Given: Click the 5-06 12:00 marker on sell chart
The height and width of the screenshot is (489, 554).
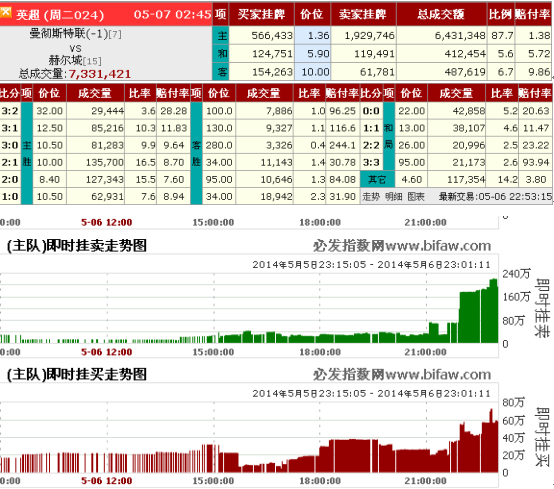Looking at the screenshot, I should click(x=107, y=352).
